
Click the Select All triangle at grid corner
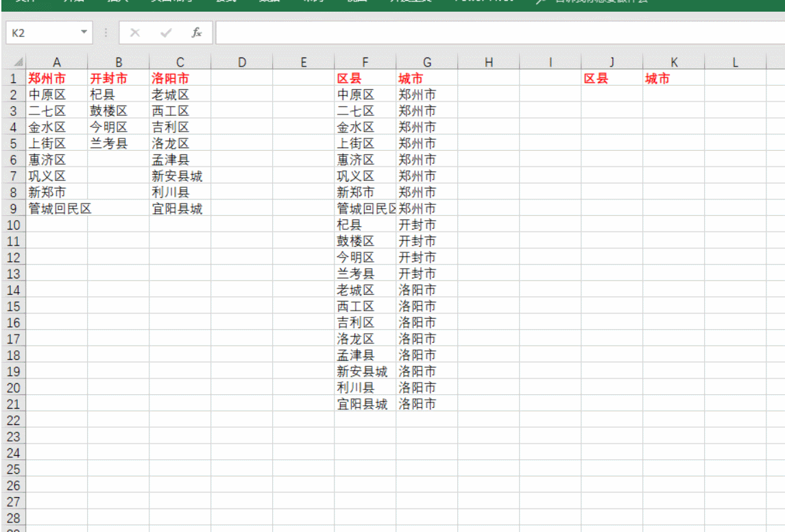pos(19,62)
